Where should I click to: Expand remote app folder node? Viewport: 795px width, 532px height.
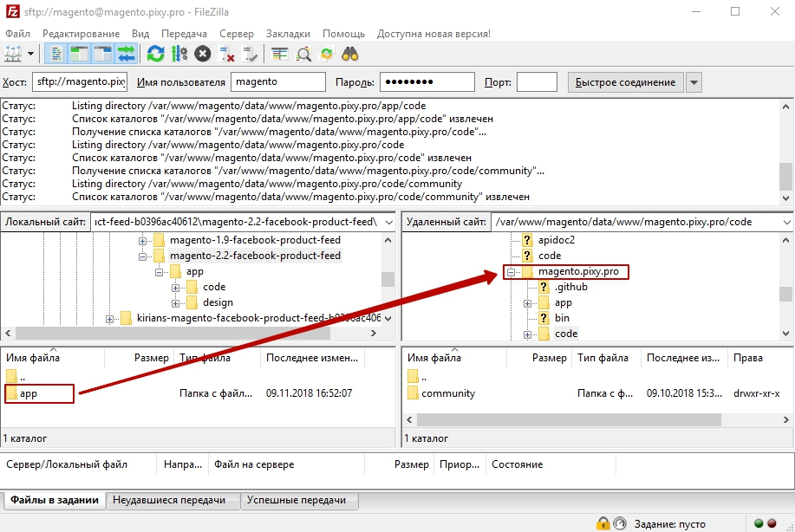coord(527,303)
